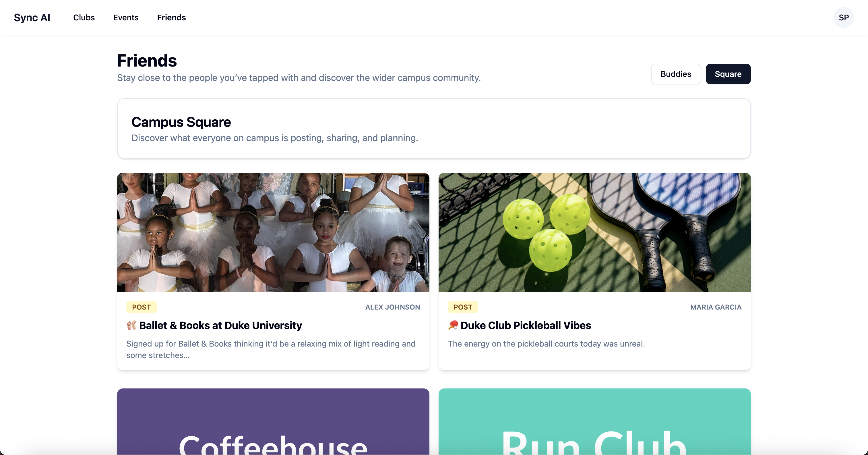
Task: Go to the Sync AI home logo
Action: (x=32, y=17)
